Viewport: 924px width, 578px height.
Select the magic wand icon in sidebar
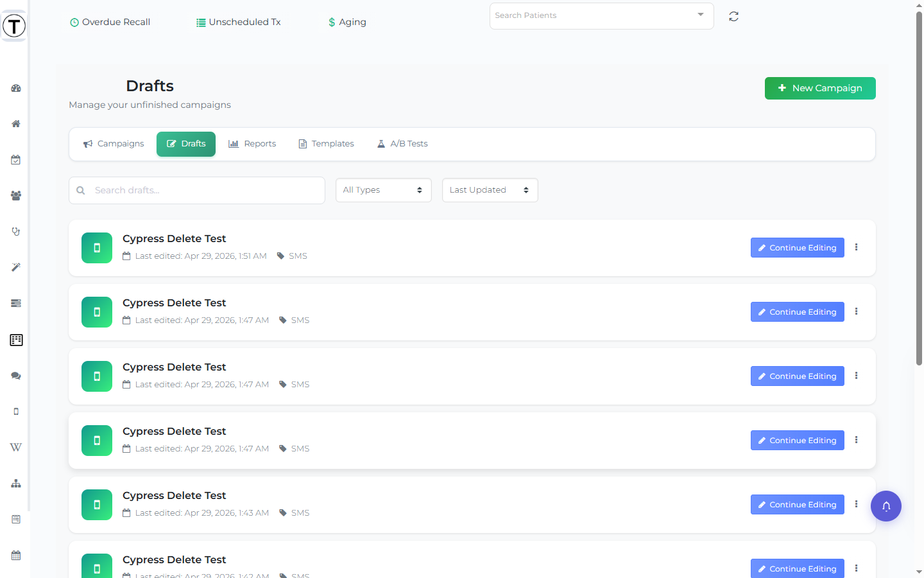click(16, 267)
